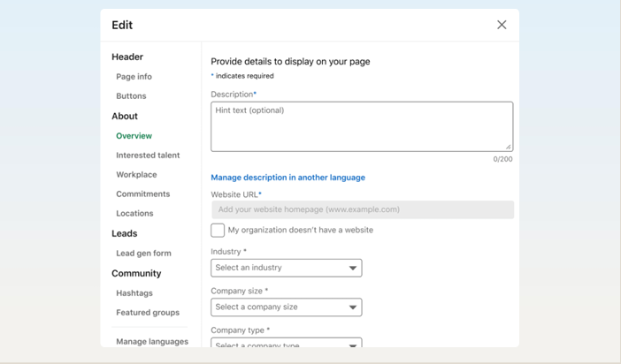The image size is (621, 364).
Task: Navigate to Workplace section
Action: (x=136, y=175)
